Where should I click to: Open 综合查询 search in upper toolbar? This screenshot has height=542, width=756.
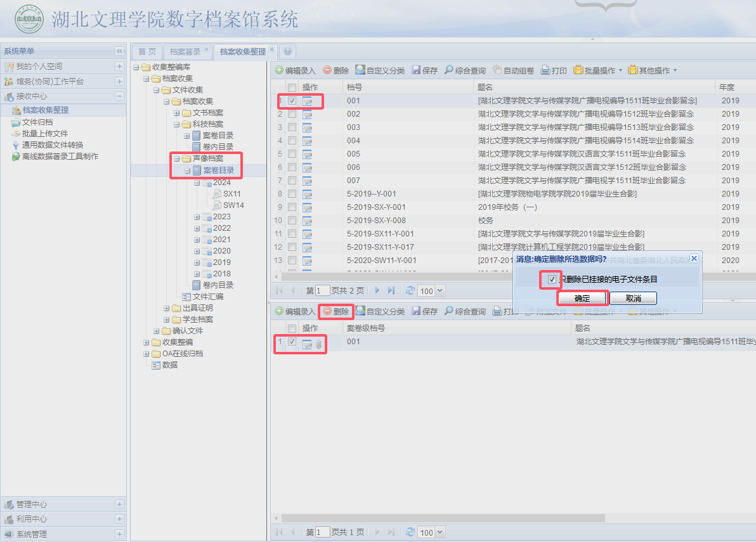pyautogui.click(x=465, y=70)
